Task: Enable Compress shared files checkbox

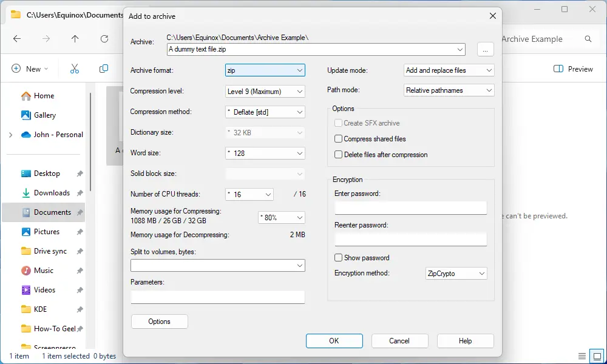Action: 338,138
